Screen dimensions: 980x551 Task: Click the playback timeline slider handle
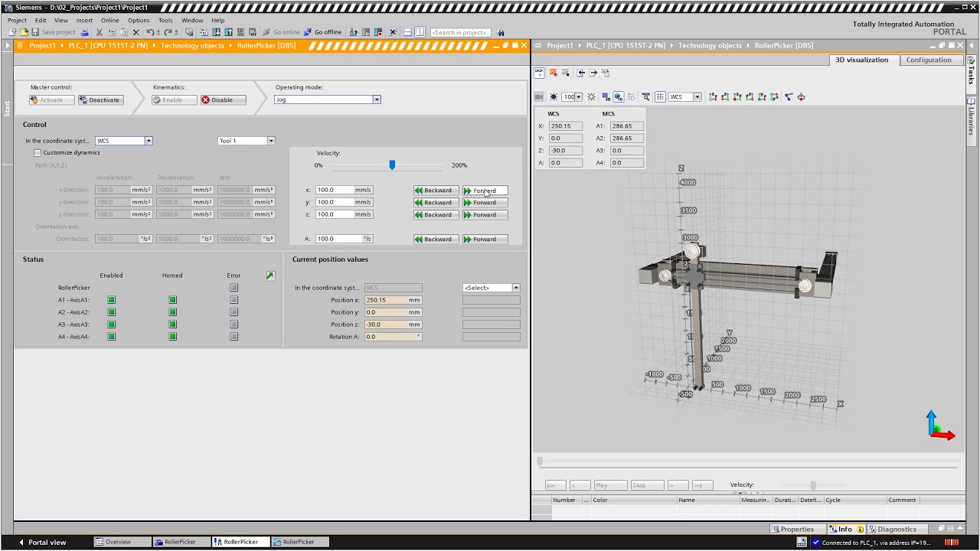pos(540,461)
